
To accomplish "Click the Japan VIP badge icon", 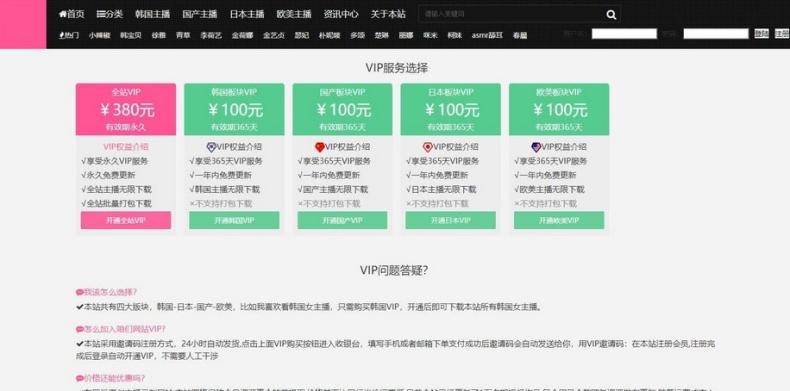I will pyautogui.click(x=428, y=147).
